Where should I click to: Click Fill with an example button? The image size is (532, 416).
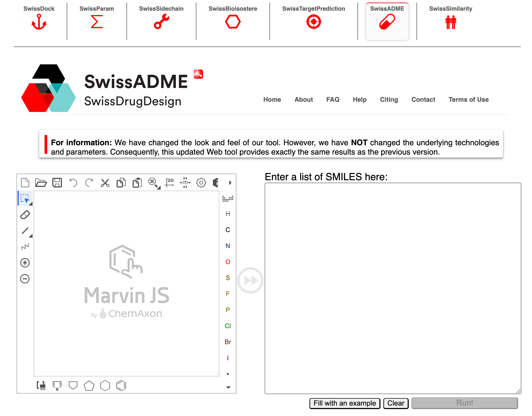click(344, 403)
